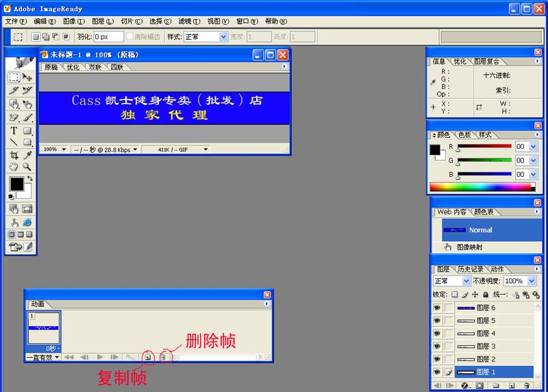This screenshot has height=392, width=548.
Task: Play the animation
Action: (100, 357)
